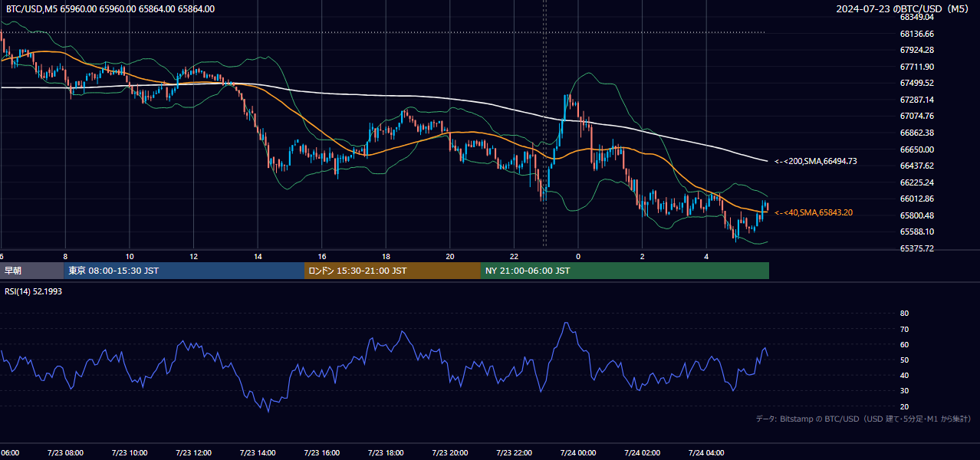Click the RSI 70 level label
This screenshot has height=460, width=980.
tap(904, 329)
